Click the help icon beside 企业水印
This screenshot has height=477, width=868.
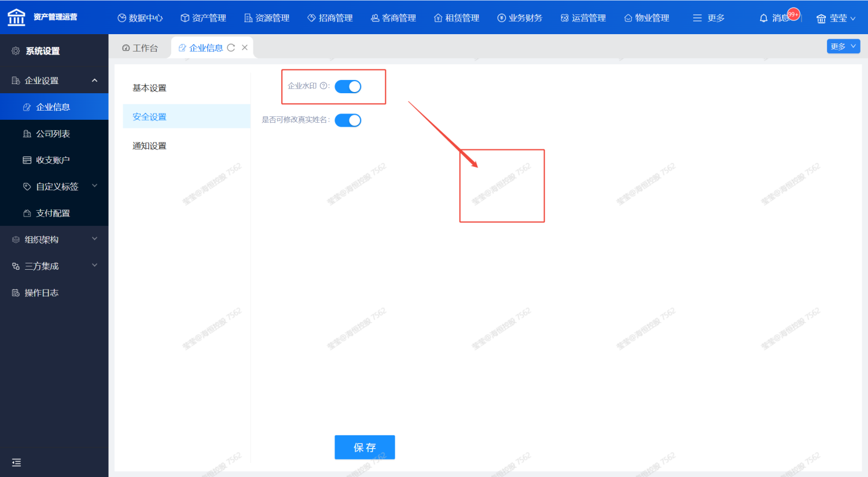[323, 86]
